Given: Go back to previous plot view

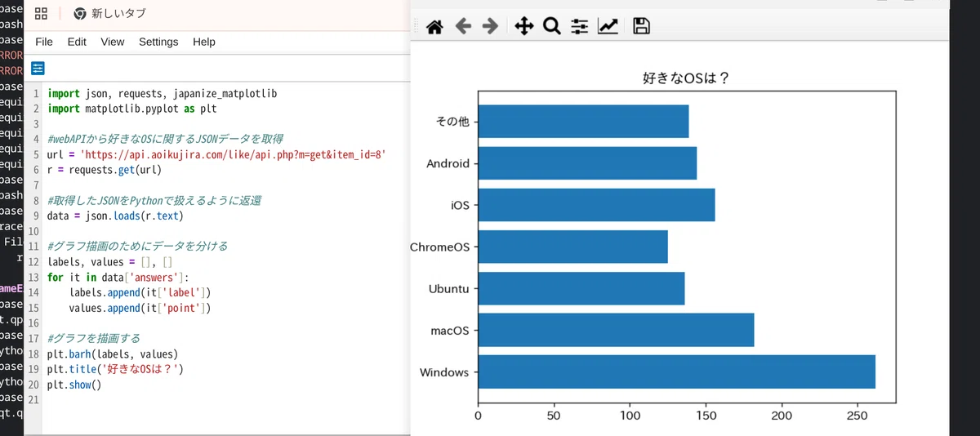Looking at the screenshot, I should 463,27.
